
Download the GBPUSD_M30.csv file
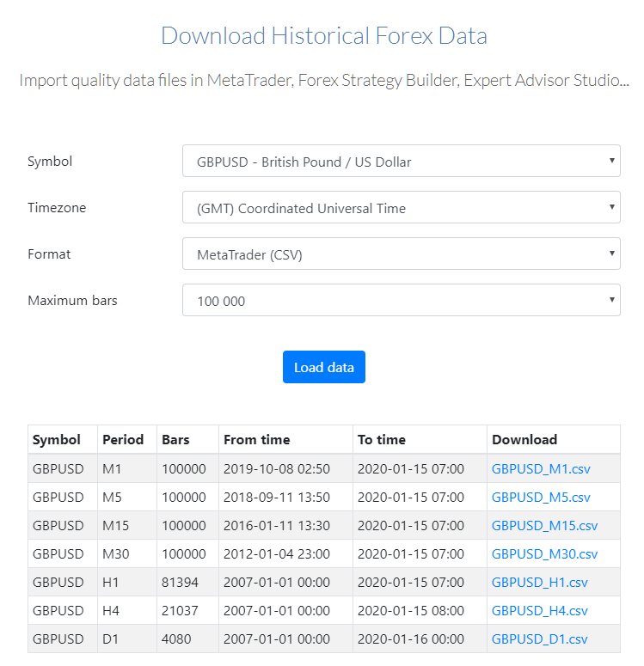tap(544, 554)
